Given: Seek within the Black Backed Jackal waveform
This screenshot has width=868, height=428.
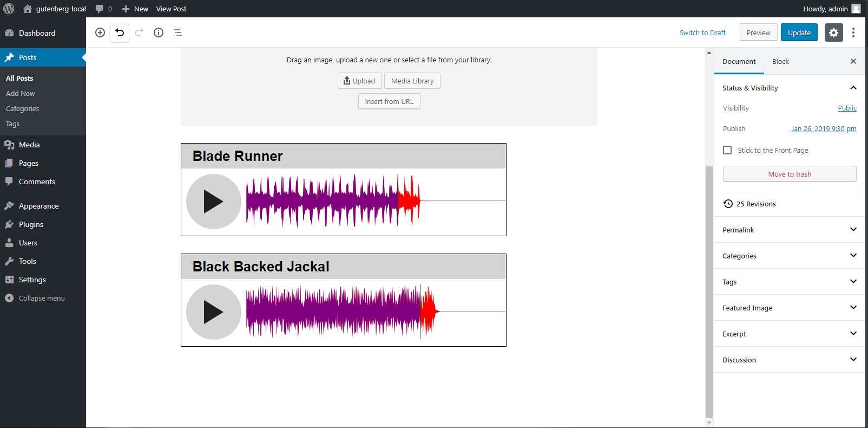Looking at the screenshot, I should tap(376, 312).
